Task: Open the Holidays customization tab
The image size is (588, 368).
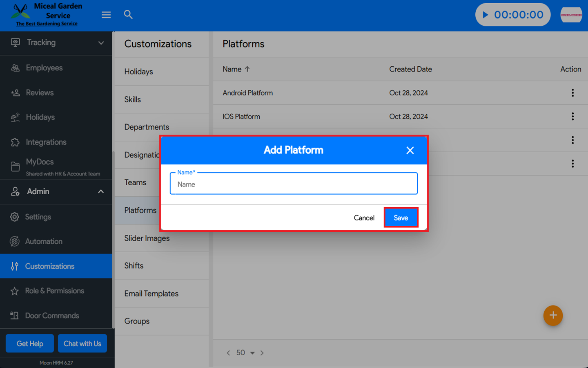Action: pyautogui.click(x=139, y=72)
